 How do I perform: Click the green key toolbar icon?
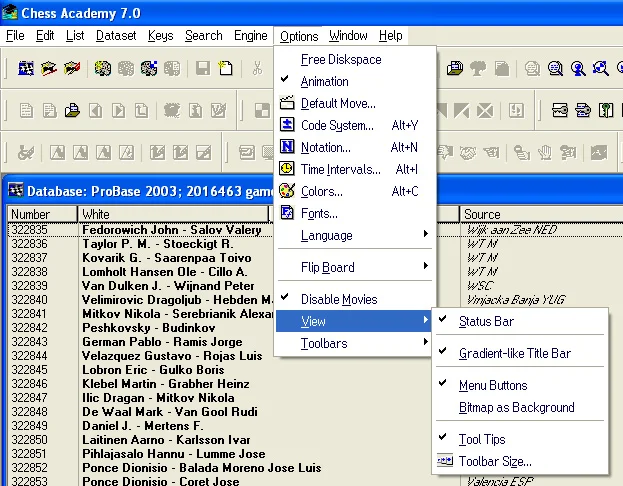(606, 110)
